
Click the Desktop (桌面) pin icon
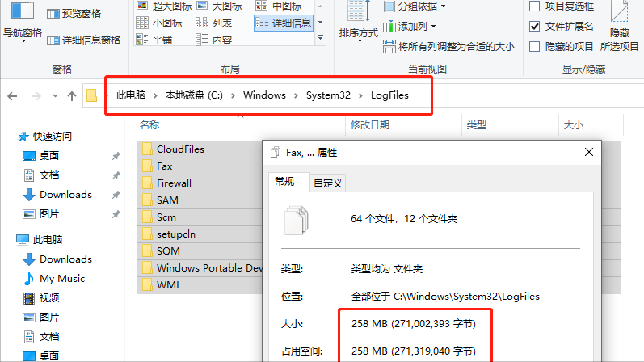(116, 156)
